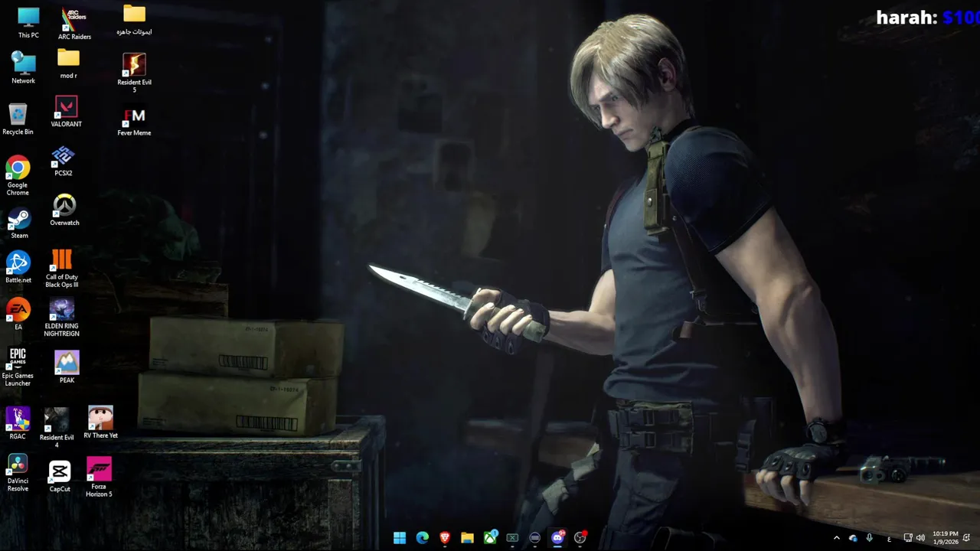Launch VALORANT from desktop

66,112
